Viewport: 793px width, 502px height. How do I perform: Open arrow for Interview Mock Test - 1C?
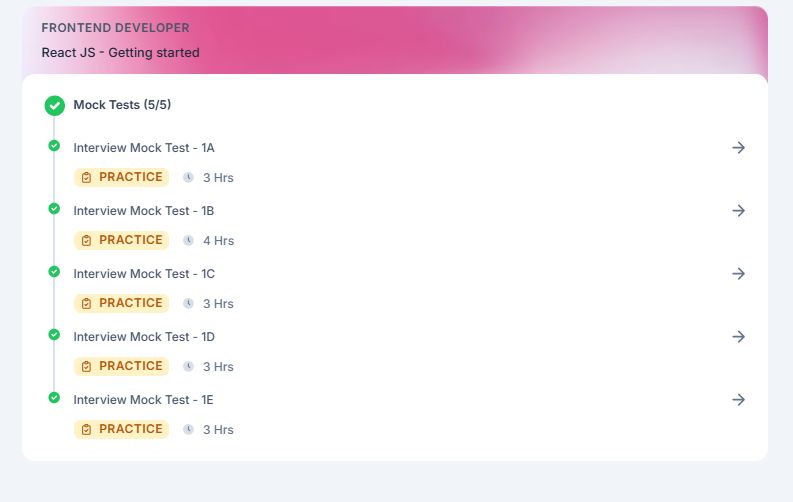(738, 273)
